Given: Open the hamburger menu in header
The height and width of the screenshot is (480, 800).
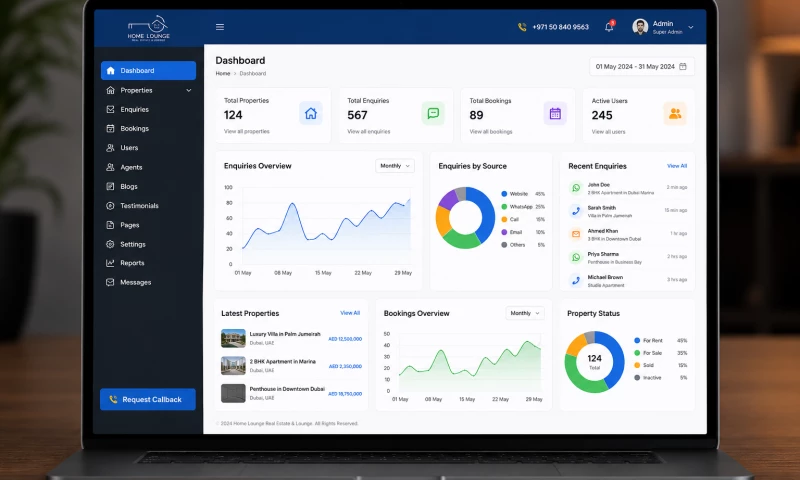Looking at the screenshot, I should click(220, 27).
